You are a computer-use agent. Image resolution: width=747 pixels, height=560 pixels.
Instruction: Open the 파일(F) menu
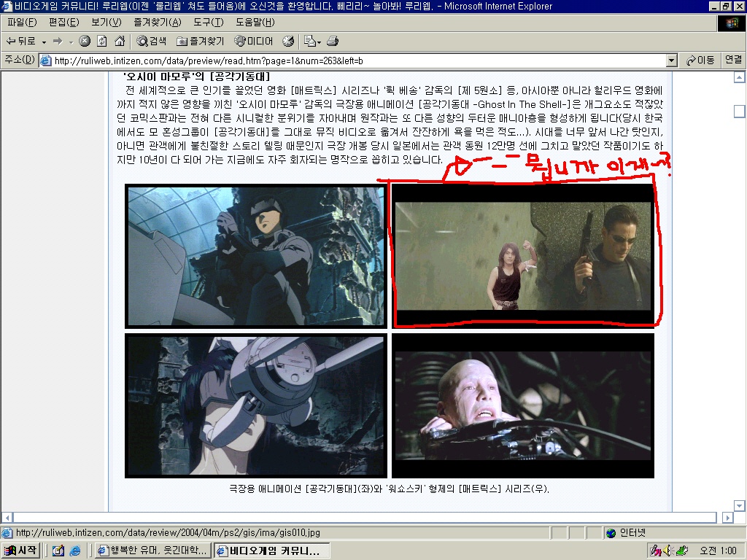[22, 23]
